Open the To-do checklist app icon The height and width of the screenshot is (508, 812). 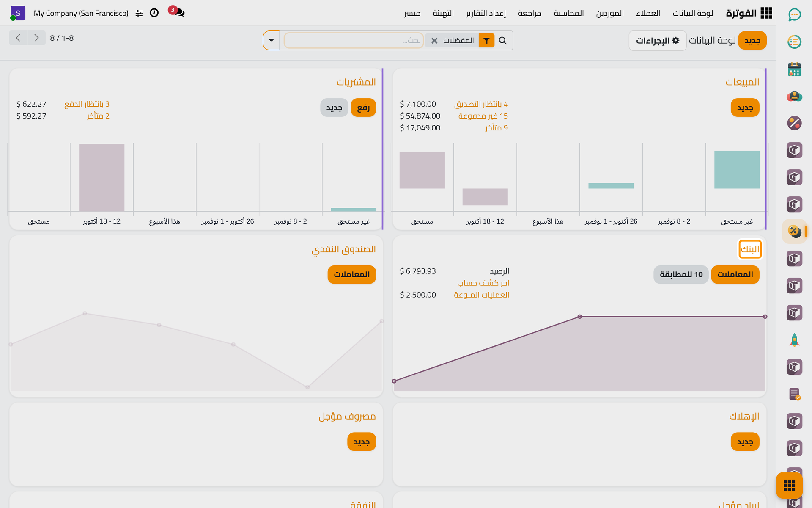[794, 42]
